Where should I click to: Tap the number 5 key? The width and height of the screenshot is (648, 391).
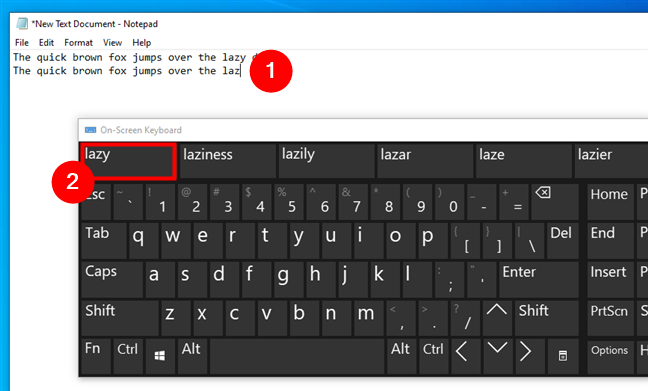(x=288, y=201)
